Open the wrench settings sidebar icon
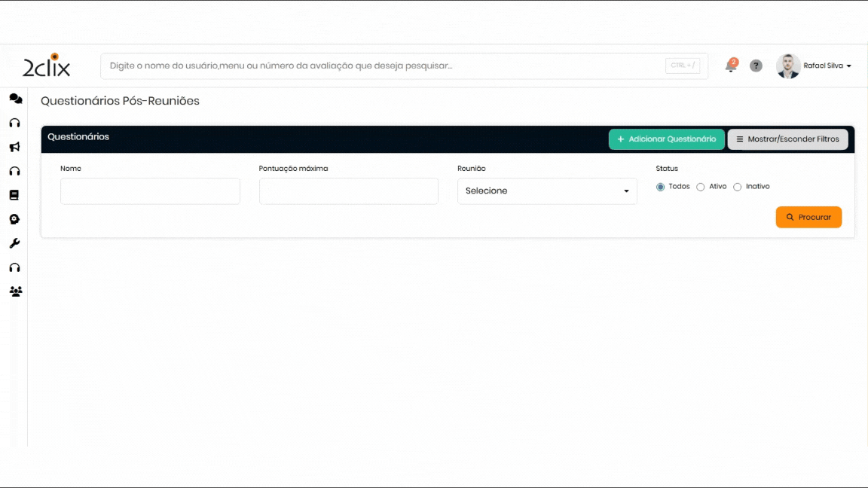Image resolution: width=868 pixels, height=488 pixels. [x=14, y=243]
